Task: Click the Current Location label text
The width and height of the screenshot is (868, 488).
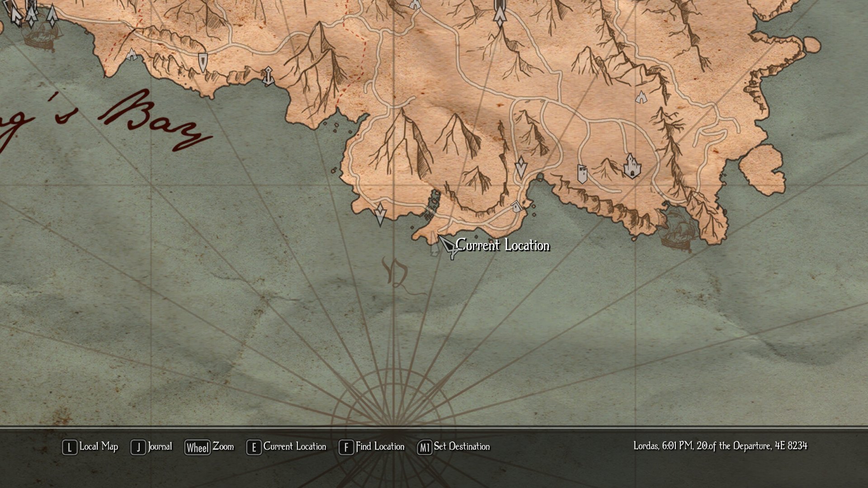Action: 503,245
